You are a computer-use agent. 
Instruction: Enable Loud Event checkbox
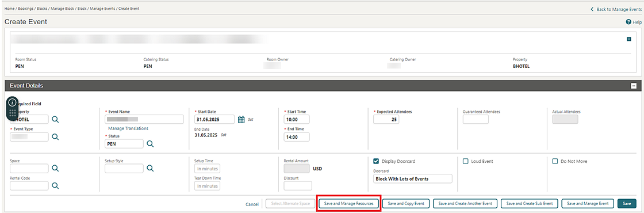point(465,161)
